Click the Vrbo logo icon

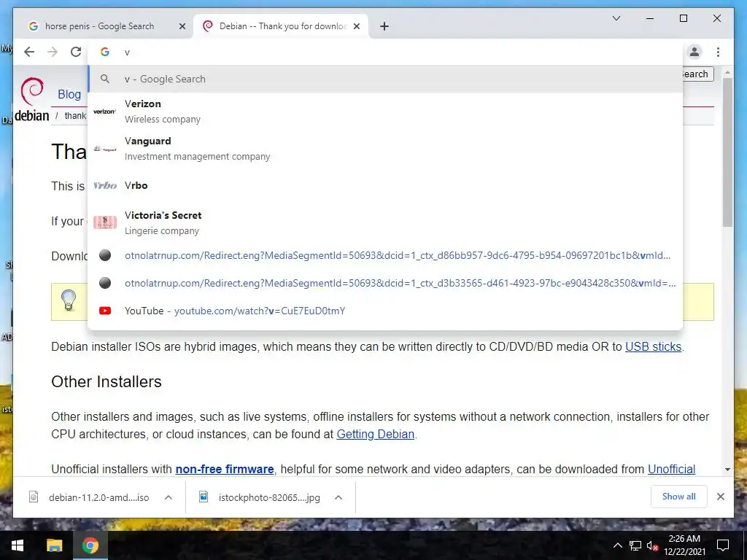(x=105, y=186)
